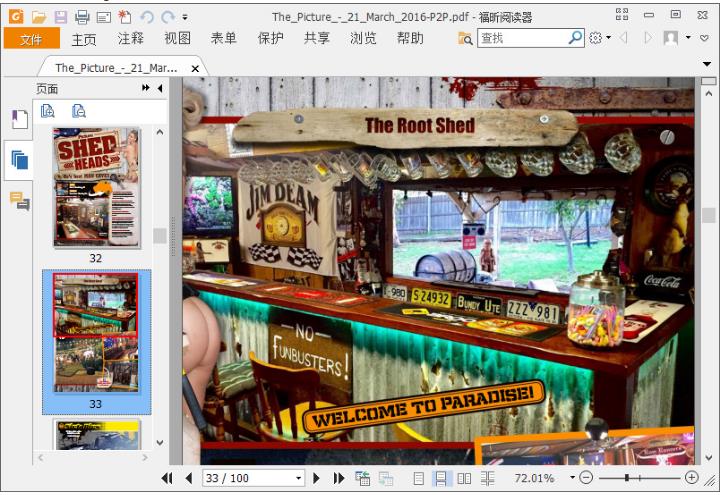Click the orange 文件 button
Image resolution: width=723 pixels, height=495 pixels.
point(31,39)
